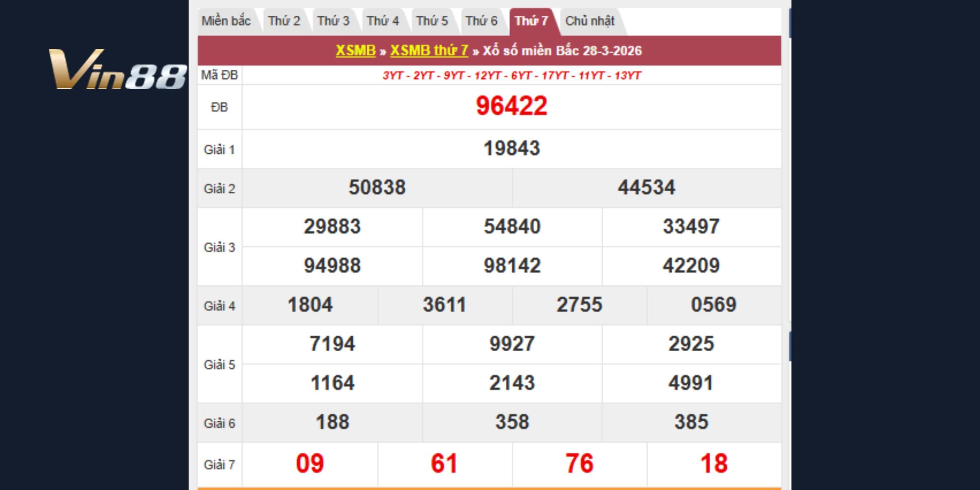This screenshot has width=980, height=490.
Task: Open the Thứ 2 tab
Action: (284, 21)
